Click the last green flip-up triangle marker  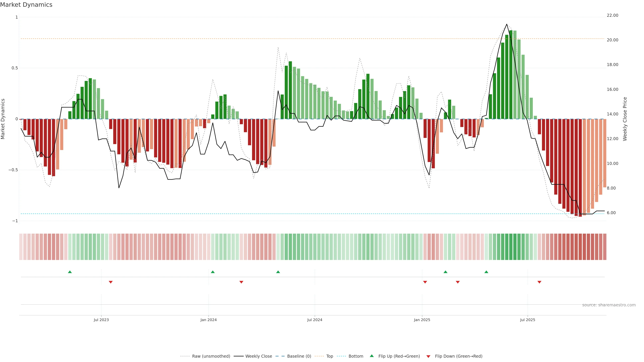tap(486, 272)
